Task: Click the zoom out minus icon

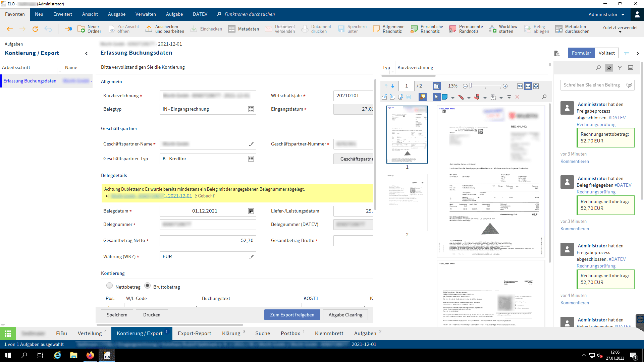Action: pyautogui.click(x=465, y=86)
